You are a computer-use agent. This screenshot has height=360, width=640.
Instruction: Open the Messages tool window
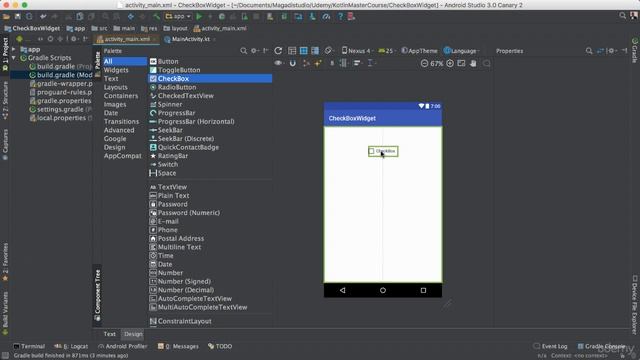(x=178, y=346)
